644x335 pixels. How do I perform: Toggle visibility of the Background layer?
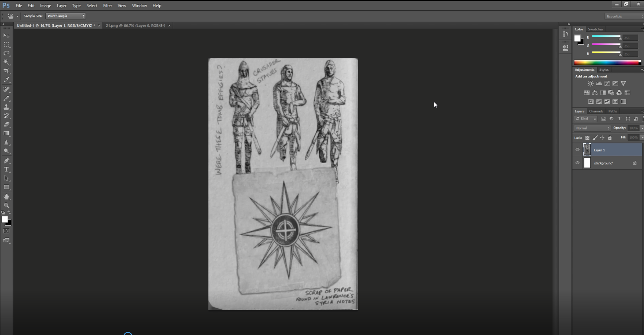tap(578, 163)
